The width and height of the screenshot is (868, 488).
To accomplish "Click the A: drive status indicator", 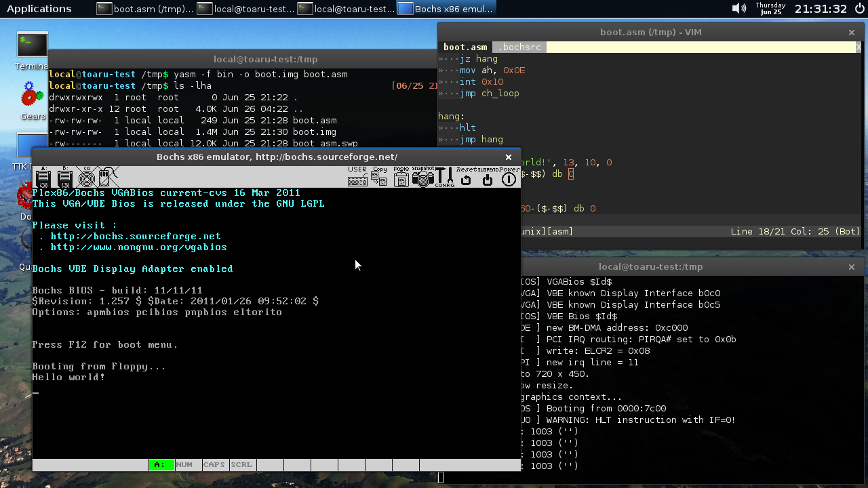I will 161,465.
